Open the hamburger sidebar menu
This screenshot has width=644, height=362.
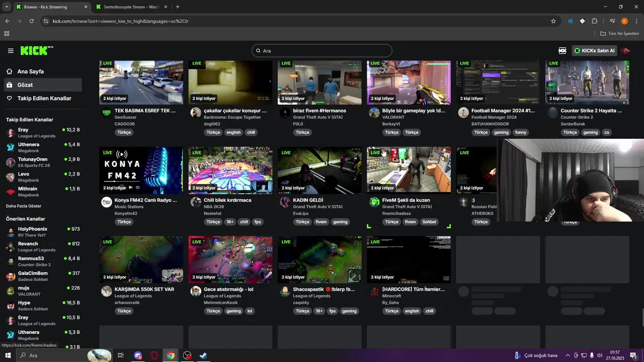coord(11,51)
